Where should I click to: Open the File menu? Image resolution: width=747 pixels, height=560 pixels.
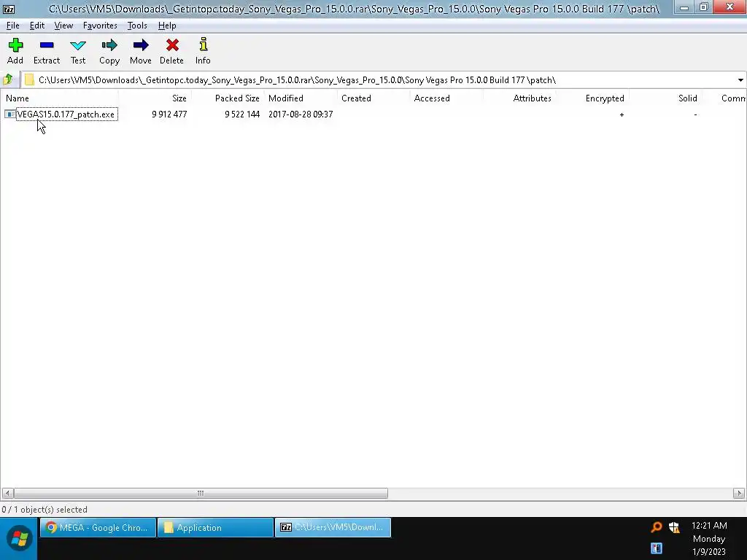13,26
